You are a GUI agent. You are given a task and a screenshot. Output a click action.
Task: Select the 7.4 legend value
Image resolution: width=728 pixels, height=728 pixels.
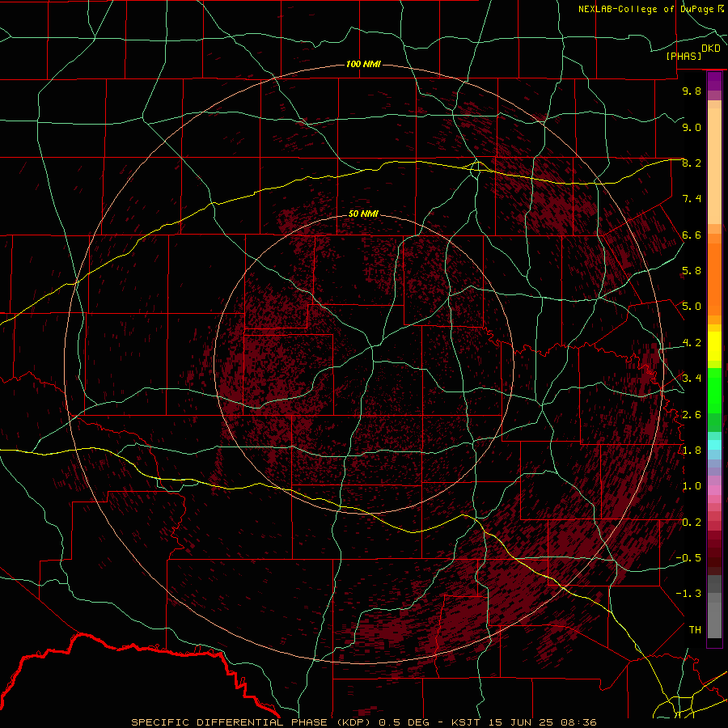tap(692, 199)
